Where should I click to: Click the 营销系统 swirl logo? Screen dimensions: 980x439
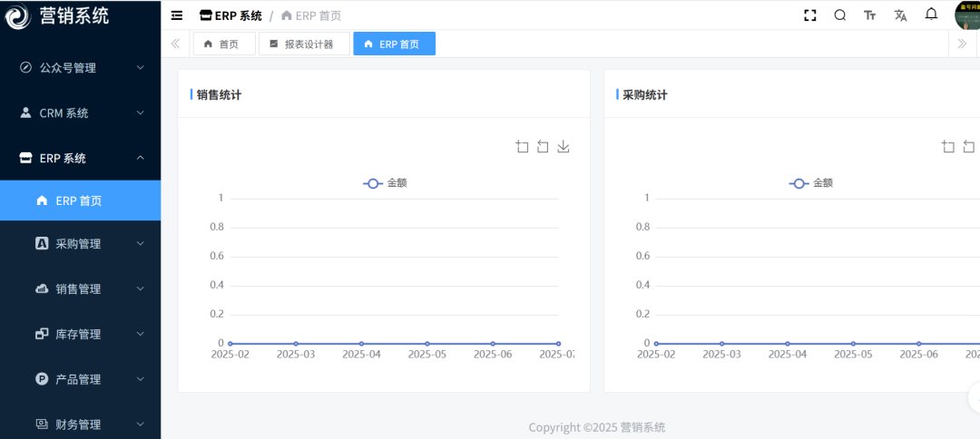coord(17,15)
